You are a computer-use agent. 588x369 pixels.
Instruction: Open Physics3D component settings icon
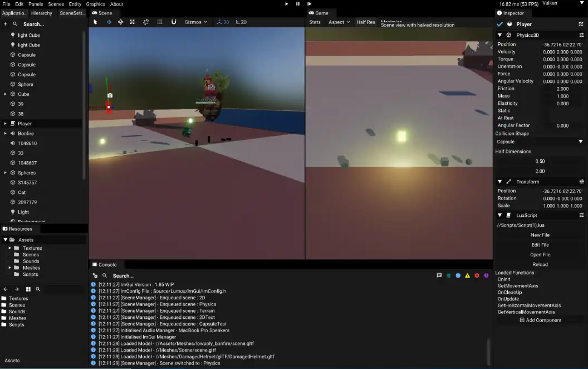click(581, 35)
